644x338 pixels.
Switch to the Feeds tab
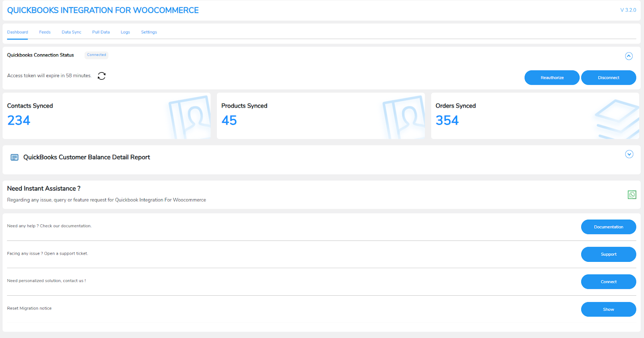(x=45, y=32)
